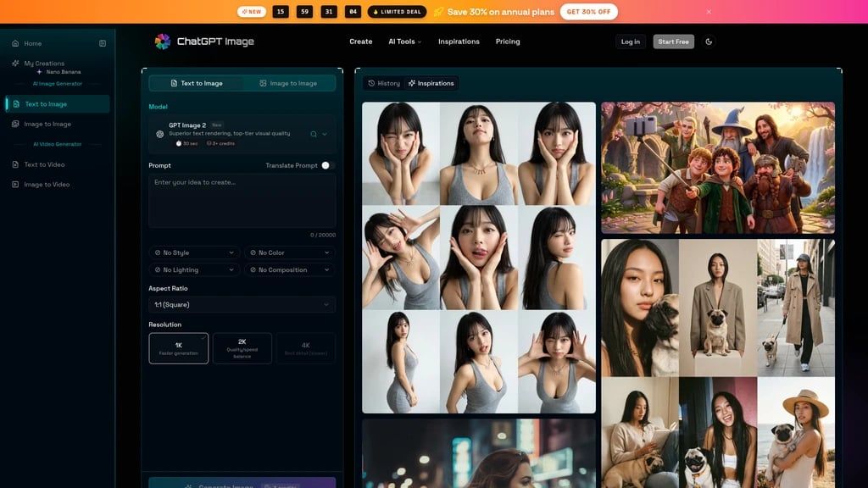The width and height of the screenshot is (868, 488).
Task: Click the Inspirations sparkle icon
Action: click(x=412, y=83)
